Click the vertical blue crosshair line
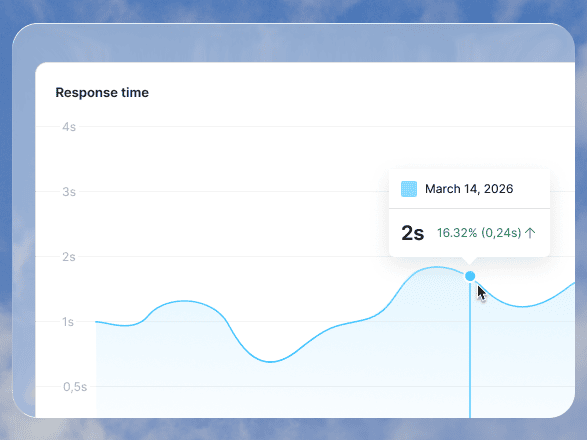 (470, 349)
